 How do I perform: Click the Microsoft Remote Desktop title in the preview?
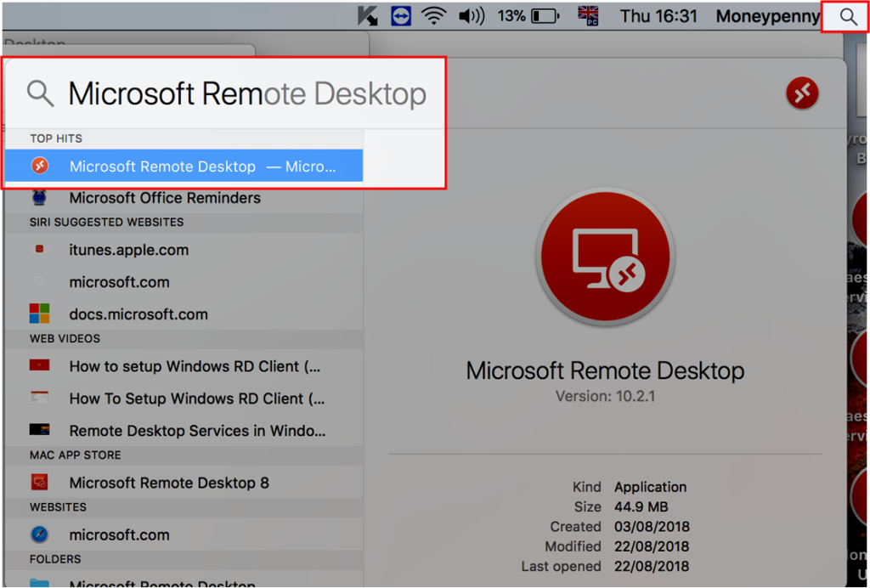pyautogui.click(x=605, y=370)
